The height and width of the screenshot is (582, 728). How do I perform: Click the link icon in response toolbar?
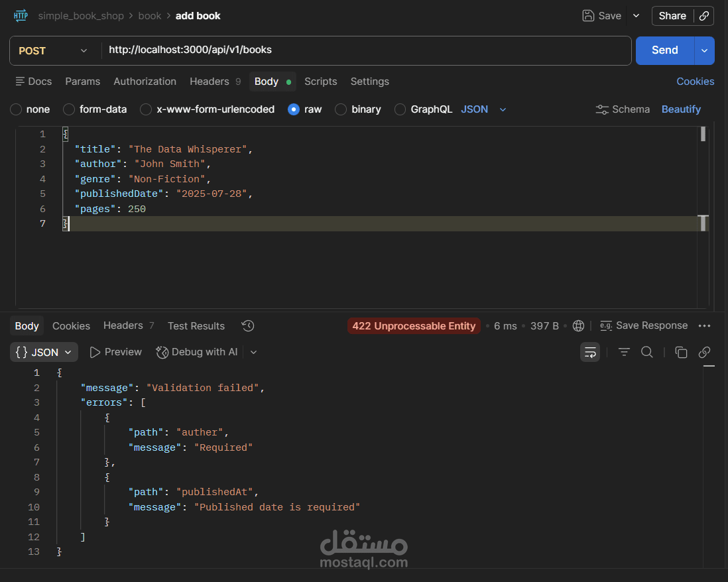click(x=705, y=352)
